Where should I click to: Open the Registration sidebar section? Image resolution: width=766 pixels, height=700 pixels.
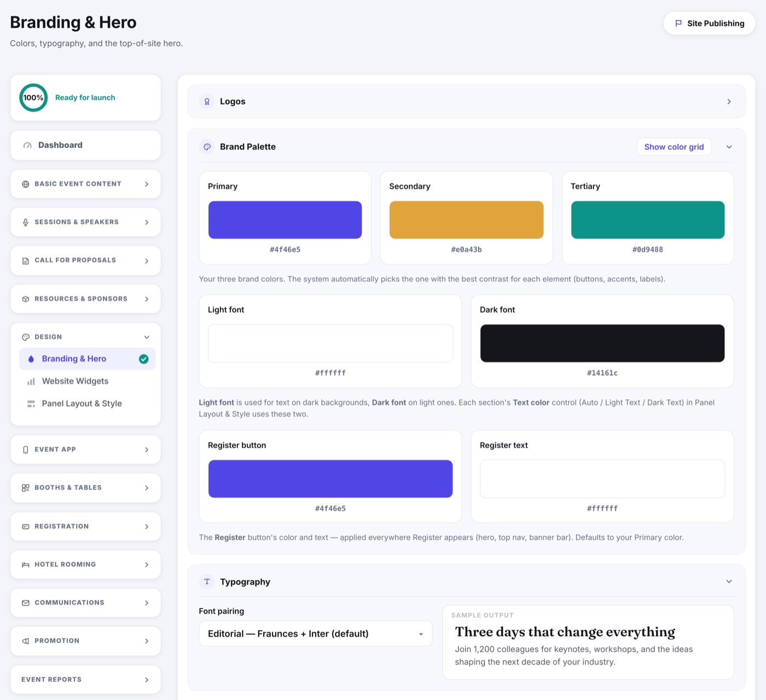(85, 527)
